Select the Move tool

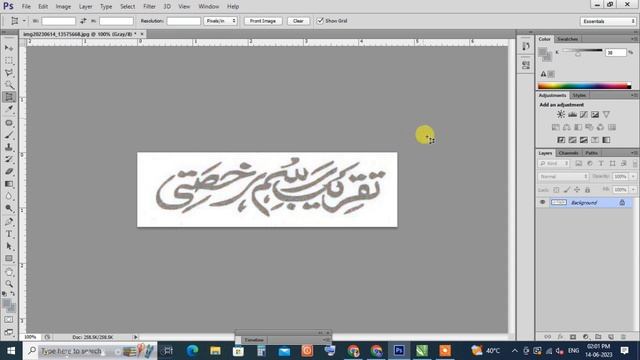click(9, 48)
